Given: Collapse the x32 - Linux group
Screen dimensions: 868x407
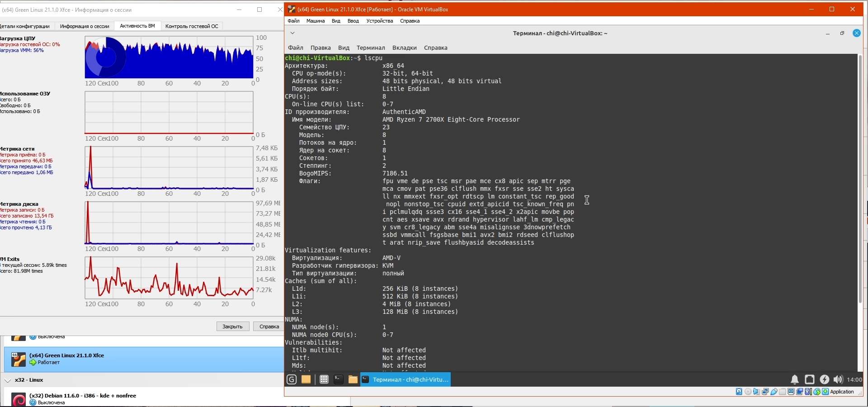Looking at the screenshot, I should click(8, 380).
